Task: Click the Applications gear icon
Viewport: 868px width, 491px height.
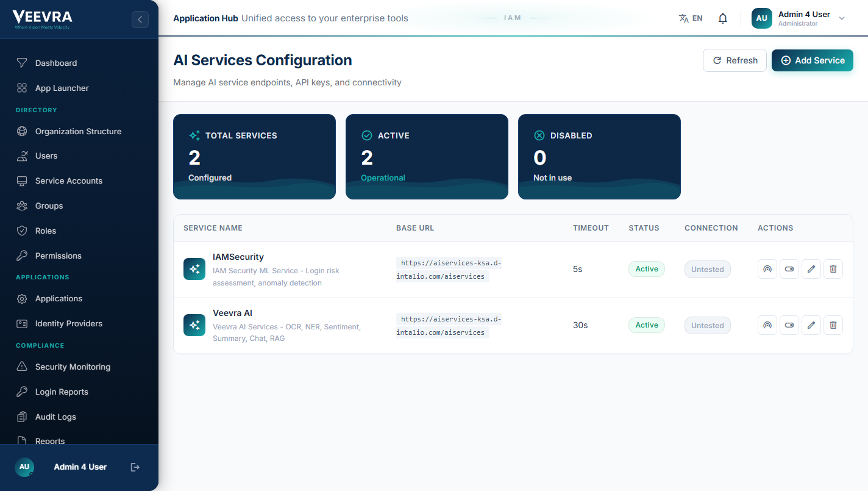Action: tap(22, 299)
